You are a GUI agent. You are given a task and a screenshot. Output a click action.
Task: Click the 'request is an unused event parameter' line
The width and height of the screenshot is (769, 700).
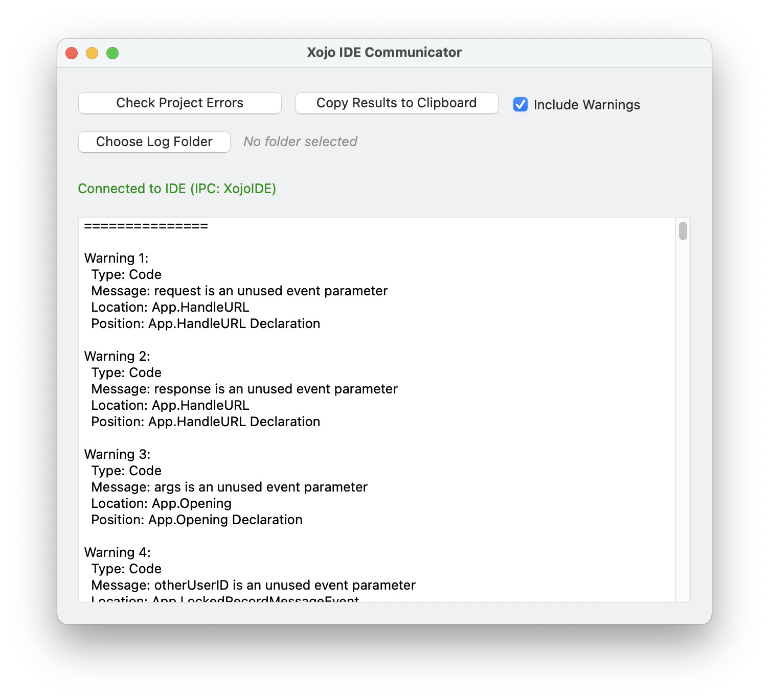(239, 291)
